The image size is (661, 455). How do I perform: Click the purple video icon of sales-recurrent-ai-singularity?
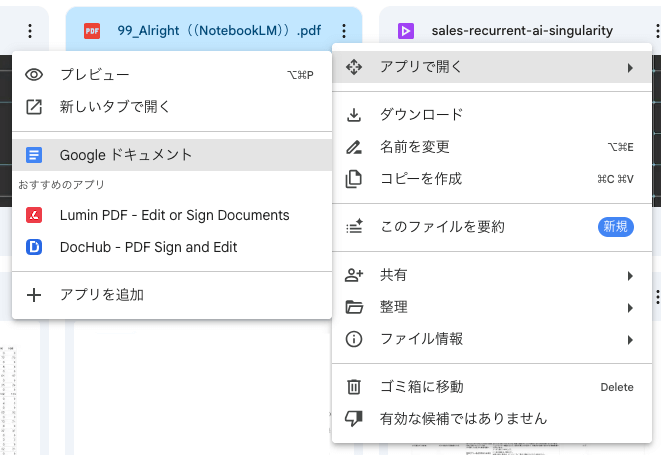coord(406,31)
